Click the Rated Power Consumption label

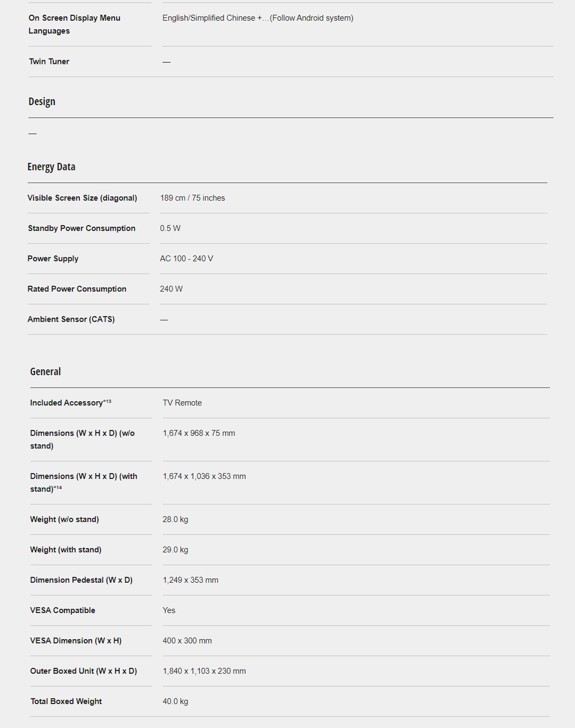tap(77, 289)
